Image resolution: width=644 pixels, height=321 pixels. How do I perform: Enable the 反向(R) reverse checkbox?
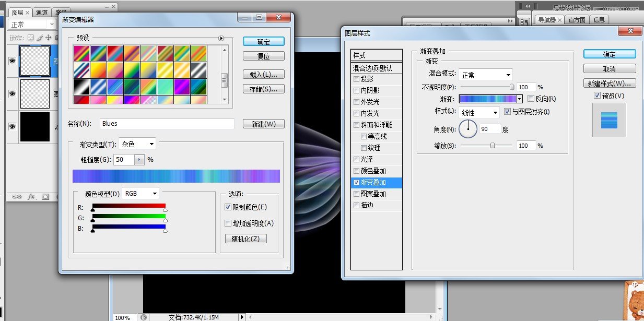[x=531, y=99]
